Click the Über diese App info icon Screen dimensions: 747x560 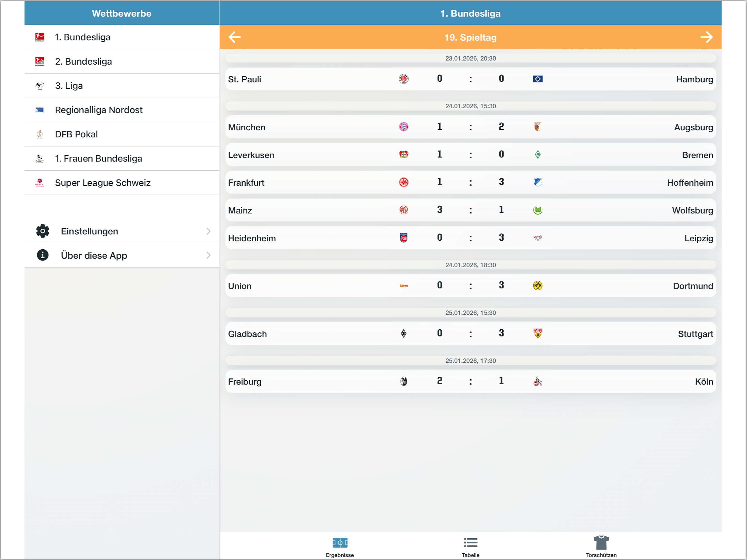pyautogui.click(x=43, y=255)
